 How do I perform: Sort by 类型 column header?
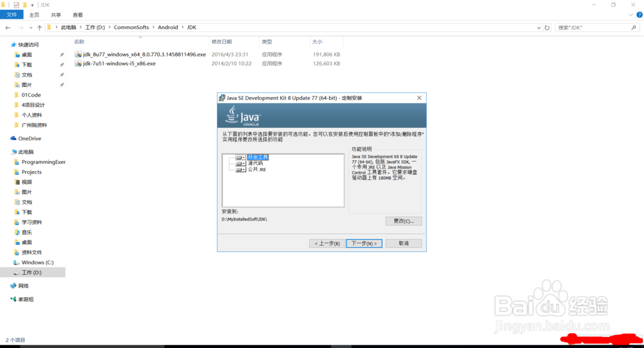coord(267,42)
